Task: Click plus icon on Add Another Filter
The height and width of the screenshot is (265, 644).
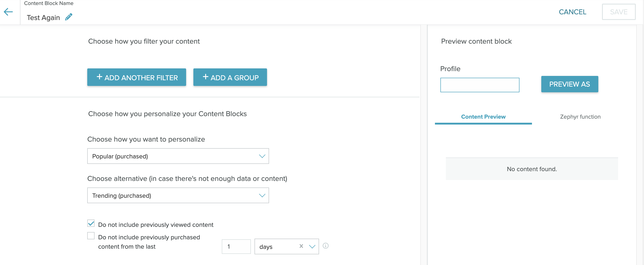Action: pyautogui.click(x=99, y=77)
